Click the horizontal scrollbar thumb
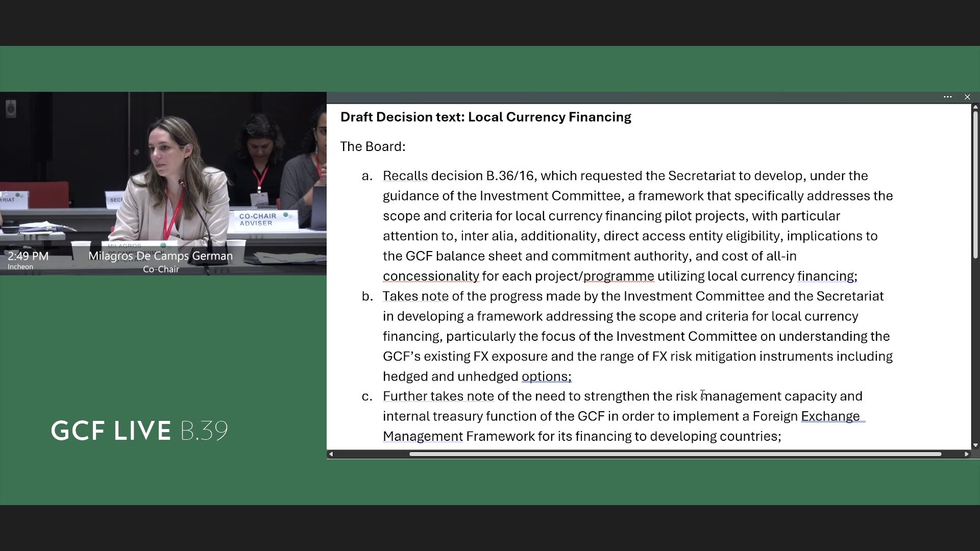 point(675,454)
